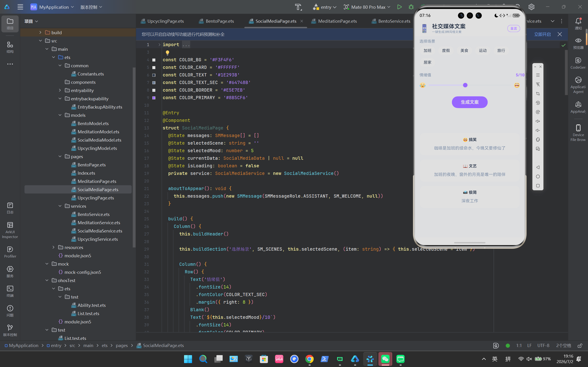Image resolution: width=588 pixels, height=367 pixels.
Task: Open entry module run configuration dropdown
Action: [x=324, y=7]
